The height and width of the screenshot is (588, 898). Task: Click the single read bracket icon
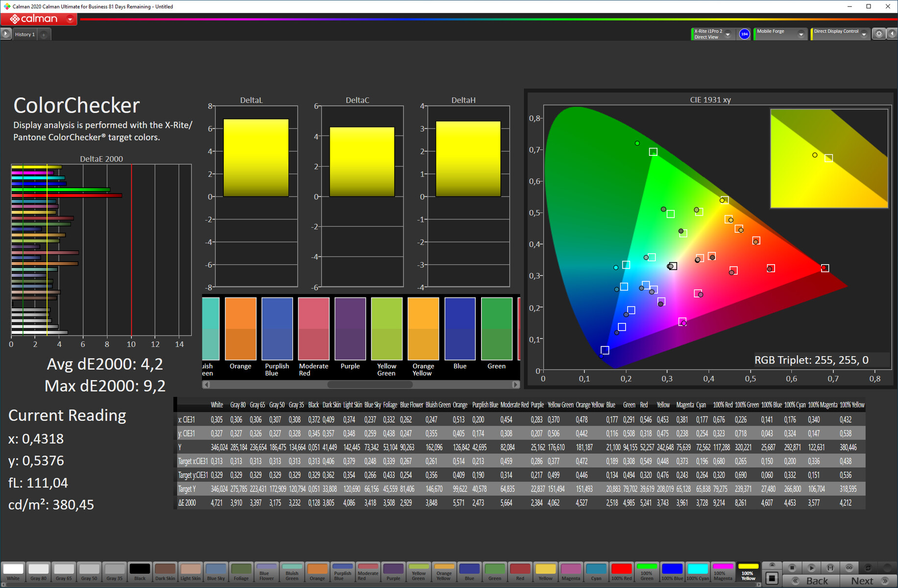(x=830, y=567)
